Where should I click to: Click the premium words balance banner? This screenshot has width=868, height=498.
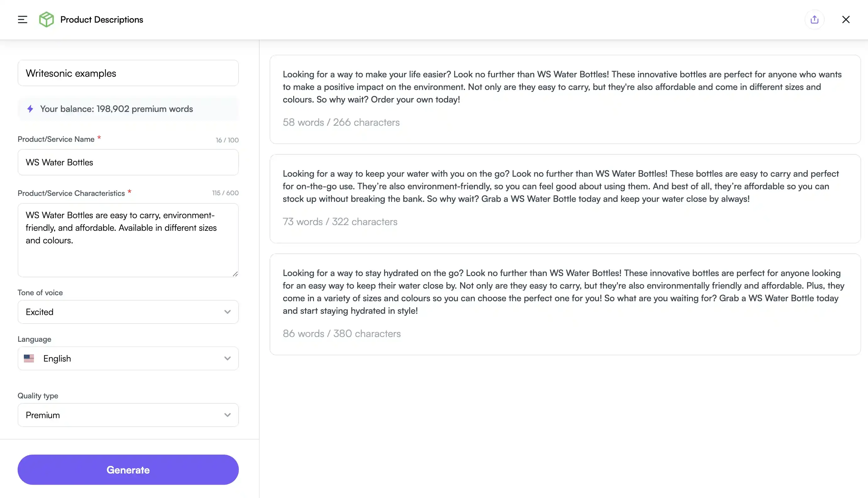[128, 109]
